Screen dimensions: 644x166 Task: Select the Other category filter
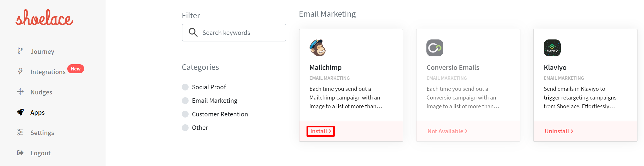185,128
